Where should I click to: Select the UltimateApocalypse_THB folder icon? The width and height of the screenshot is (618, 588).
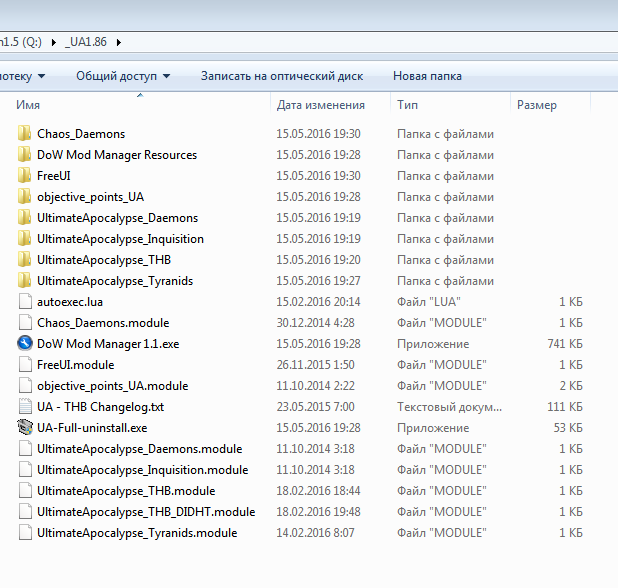point(24,259)
